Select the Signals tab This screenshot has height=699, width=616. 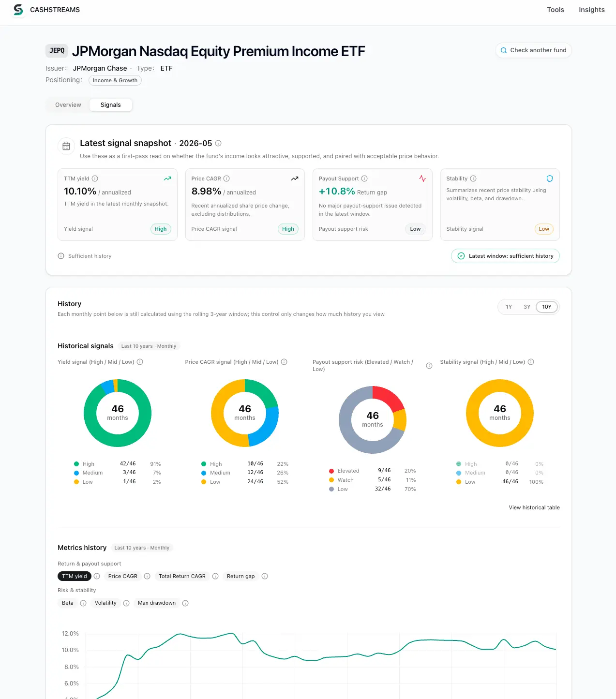(111, 105)
